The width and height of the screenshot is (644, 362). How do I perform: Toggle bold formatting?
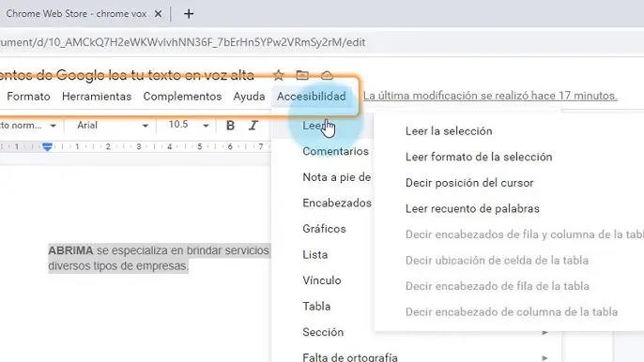click(230, 125)
